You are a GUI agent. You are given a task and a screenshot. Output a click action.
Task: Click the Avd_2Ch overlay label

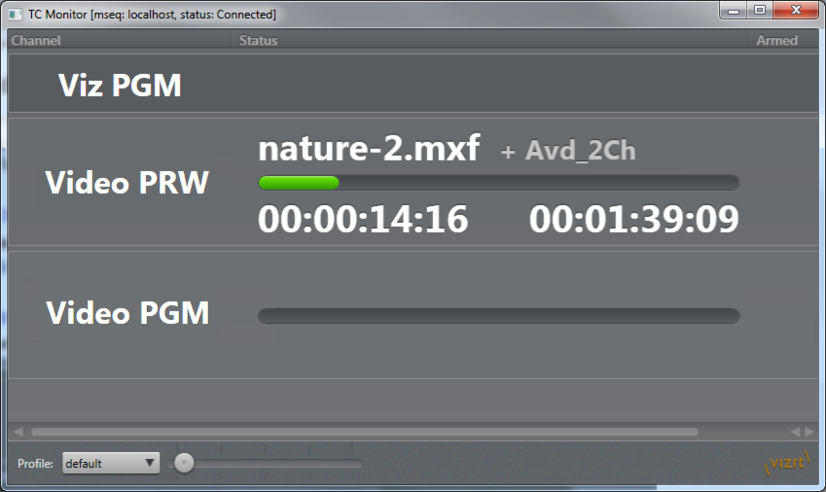click(x=580, y=151)
